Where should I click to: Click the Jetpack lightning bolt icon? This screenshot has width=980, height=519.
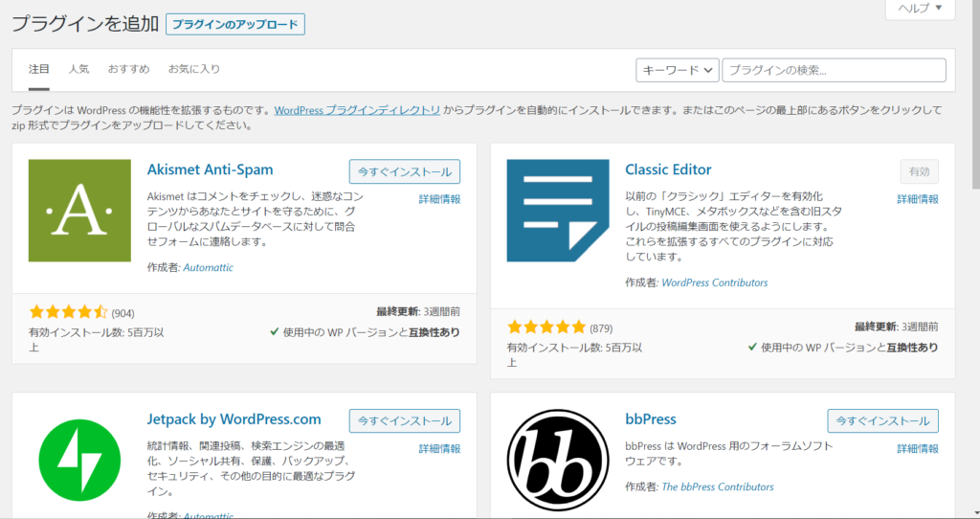[x=79, y=461]
